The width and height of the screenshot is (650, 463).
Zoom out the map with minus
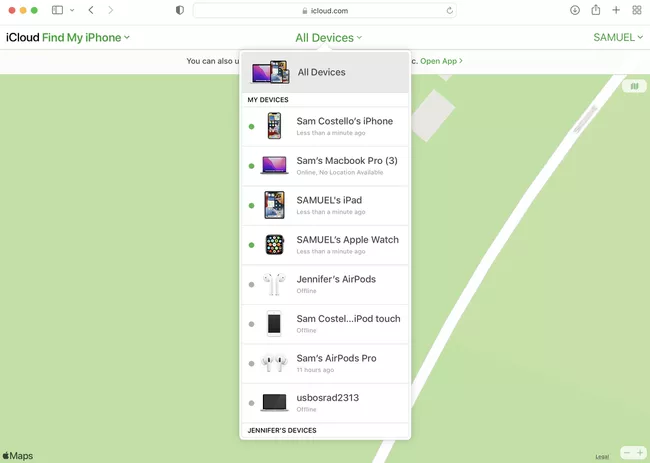(627, 453)
